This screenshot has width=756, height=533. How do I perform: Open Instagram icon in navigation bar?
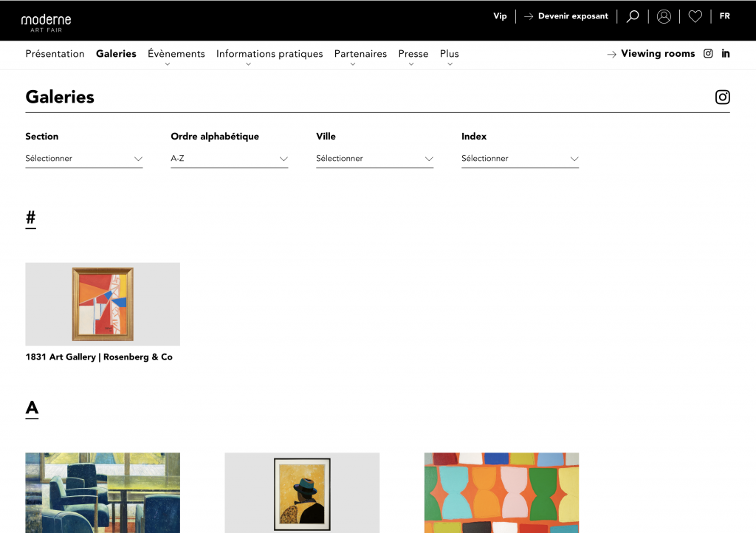click(708, 53)
